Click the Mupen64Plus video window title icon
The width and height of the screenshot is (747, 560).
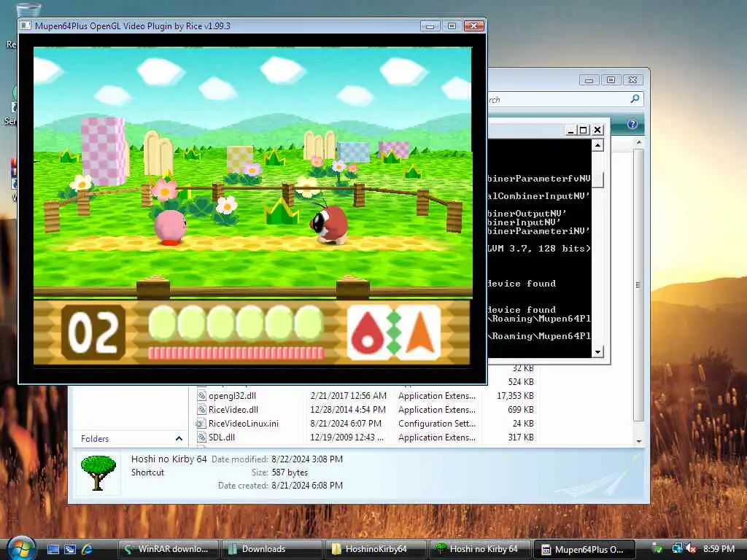point(26,26)
